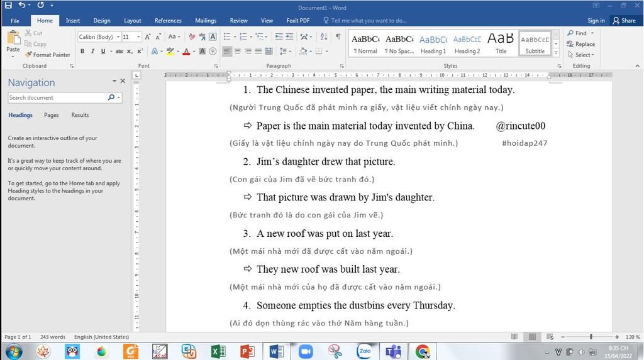
Task: Click the Share button
Action: pos(625,21)
